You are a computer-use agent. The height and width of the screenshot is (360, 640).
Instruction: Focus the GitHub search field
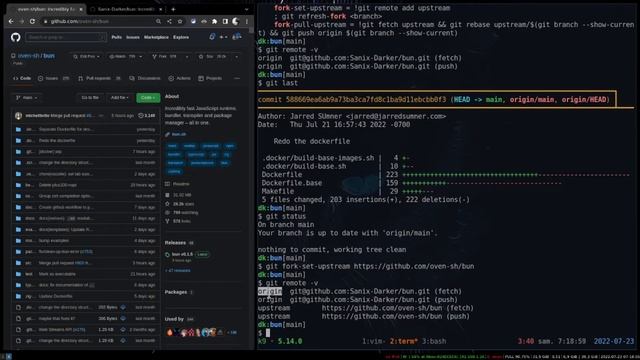point(66,37)
